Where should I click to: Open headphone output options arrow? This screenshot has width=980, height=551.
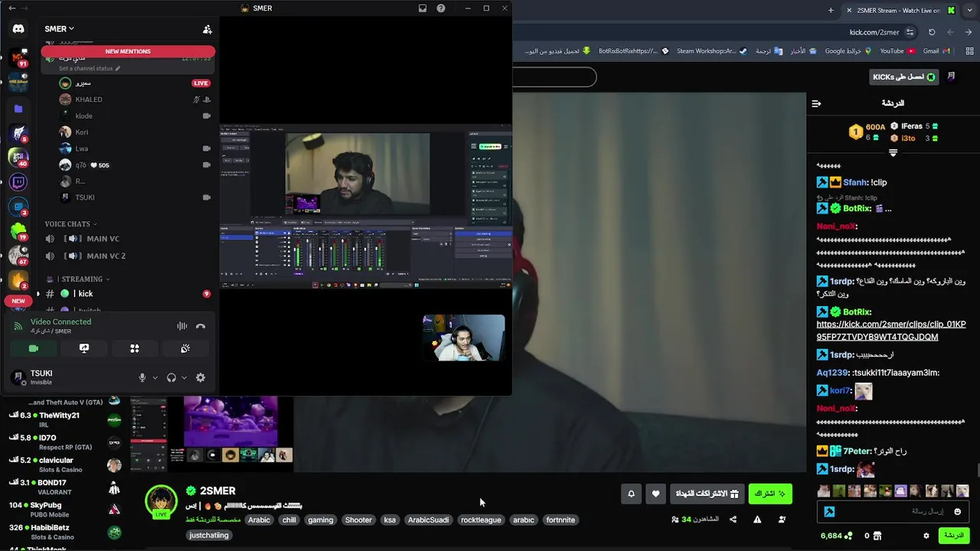[185, 377]
